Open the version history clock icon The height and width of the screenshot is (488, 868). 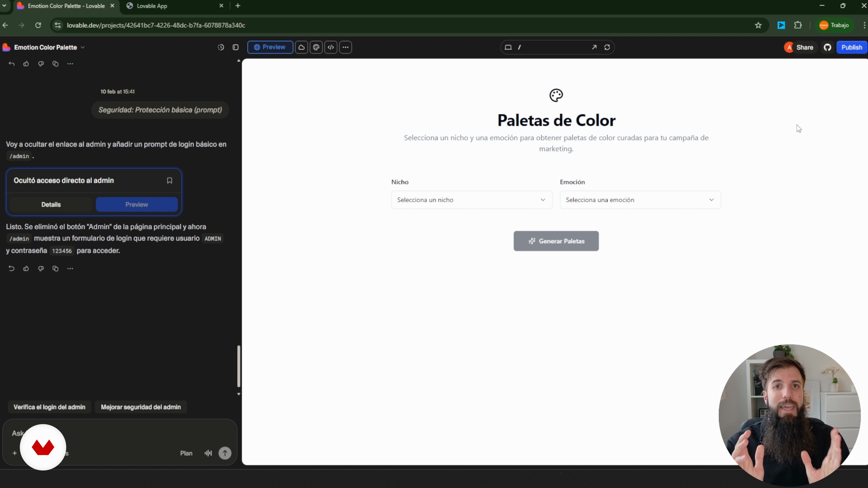pyautogui.click(x=221, y=47)
